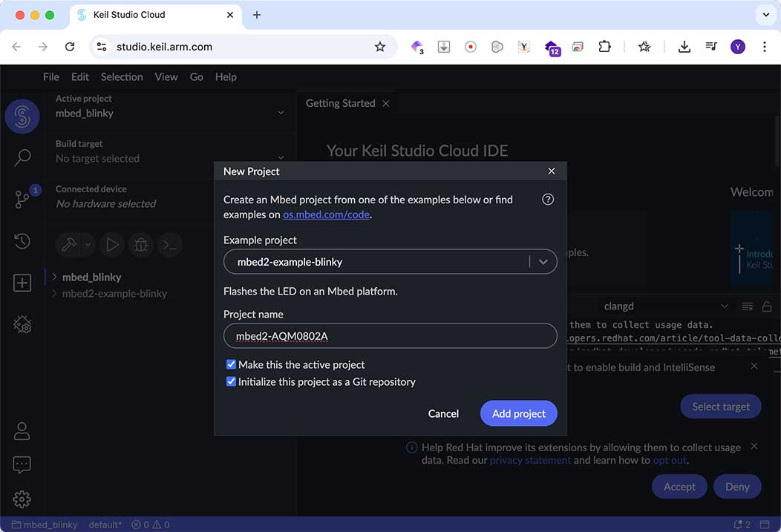Click the Run play icon
This screenshot has height=532, width=781.
coord(112,245)
